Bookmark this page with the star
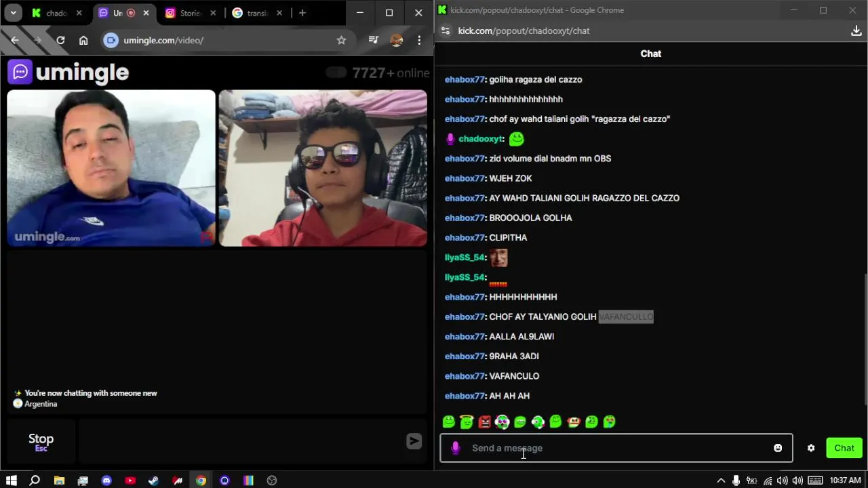Viewport: 868px width, 488px height. tap(341, 40)
